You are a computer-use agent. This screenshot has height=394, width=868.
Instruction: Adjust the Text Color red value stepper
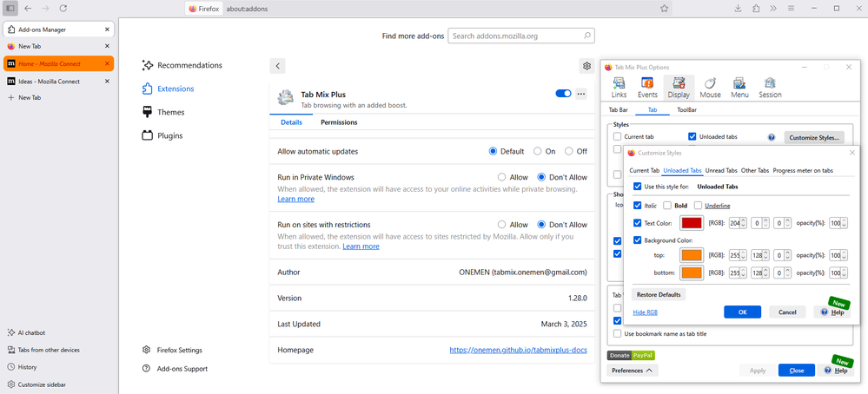tap(745, 223)
